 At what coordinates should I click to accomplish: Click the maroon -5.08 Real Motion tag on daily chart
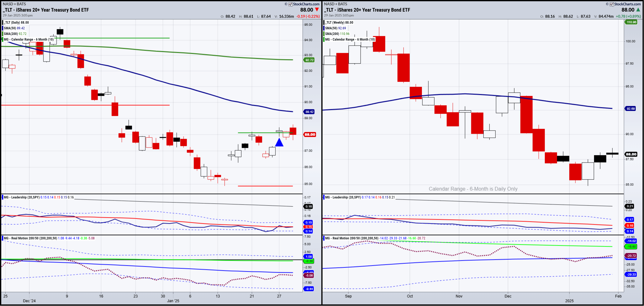(309, 275)
